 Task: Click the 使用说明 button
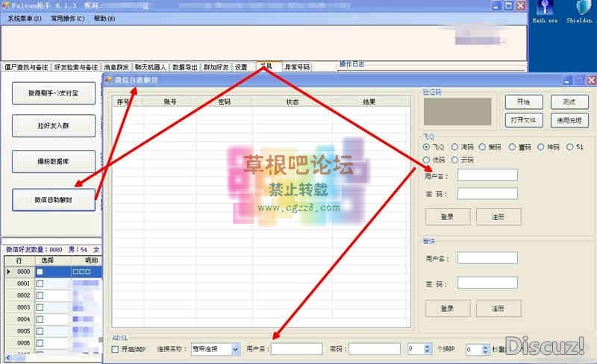[569, 120]
